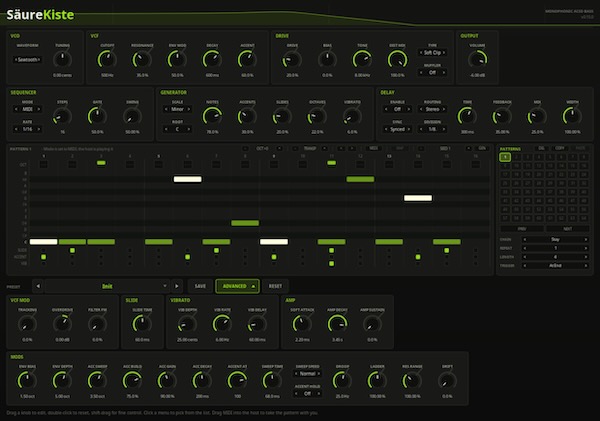The height and width of the screenshot is (421, 600).
Task: Click right arrow of Delay Division selector
Action: coord(443,129)
